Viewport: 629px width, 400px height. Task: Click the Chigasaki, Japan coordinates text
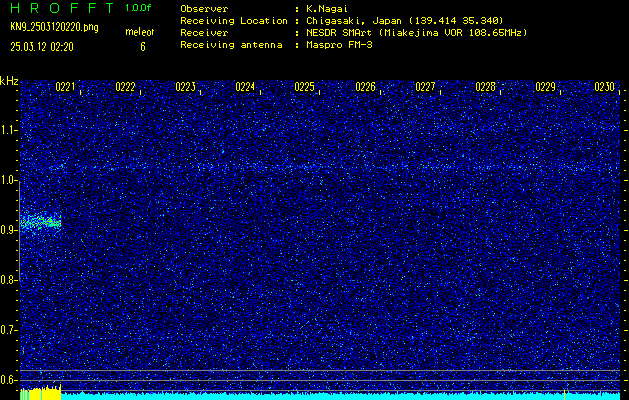(404, 21)
